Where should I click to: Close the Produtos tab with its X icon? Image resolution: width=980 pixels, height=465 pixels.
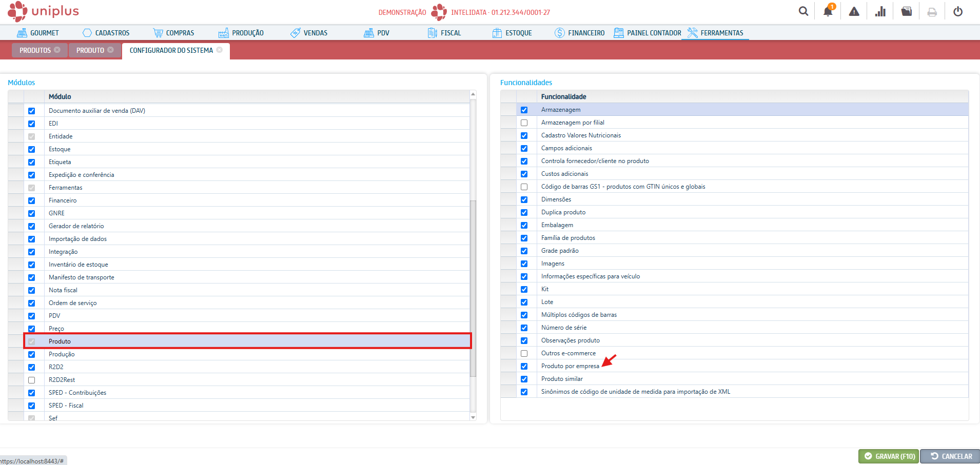57,50
